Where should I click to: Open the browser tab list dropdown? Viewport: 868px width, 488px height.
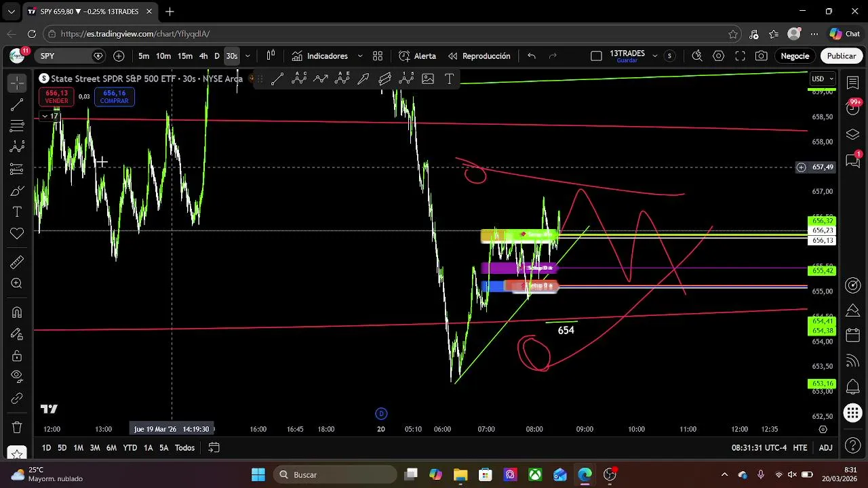point(11,12)
